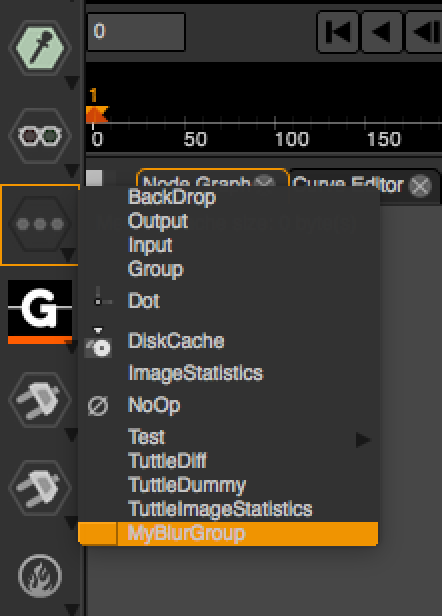Choose TuttleDiff from the menu

228,461
